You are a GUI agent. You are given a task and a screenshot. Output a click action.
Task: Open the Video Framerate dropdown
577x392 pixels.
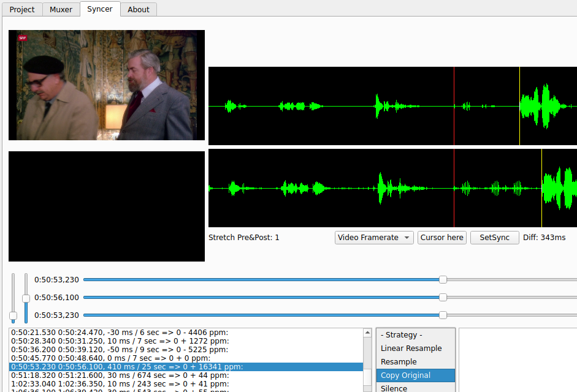pos(374,238)
